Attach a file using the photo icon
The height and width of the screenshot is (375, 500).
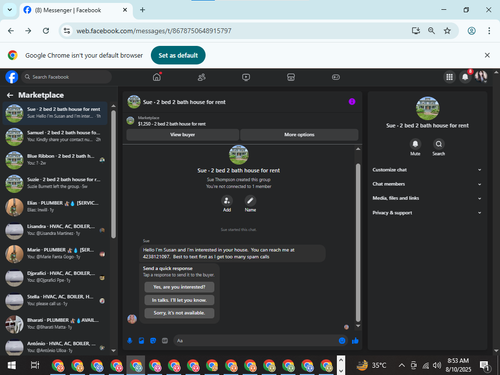click(x=141, y=341)
